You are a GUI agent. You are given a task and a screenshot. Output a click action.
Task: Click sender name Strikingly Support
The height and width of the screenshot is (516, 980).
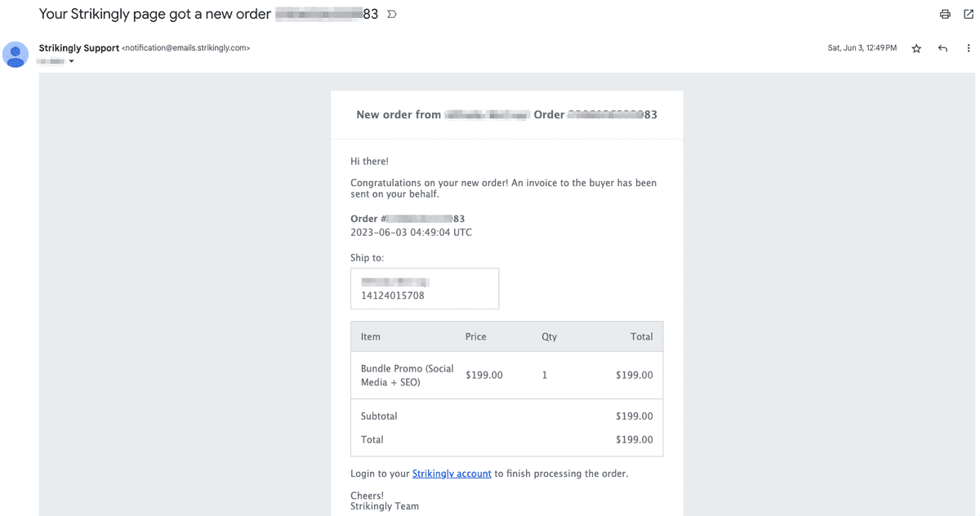click(79, 48)
